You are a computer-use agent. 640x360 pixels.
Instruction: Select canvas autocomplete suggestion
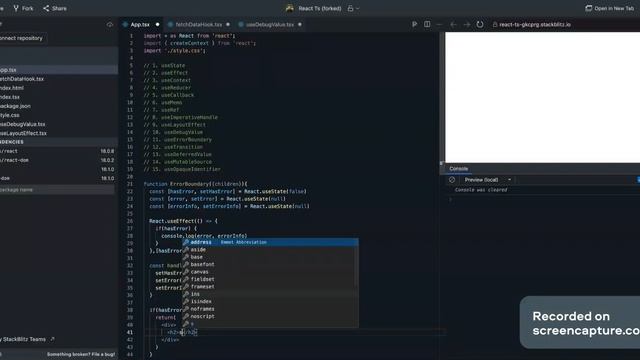pyautogui.click(x=270, y=272)
